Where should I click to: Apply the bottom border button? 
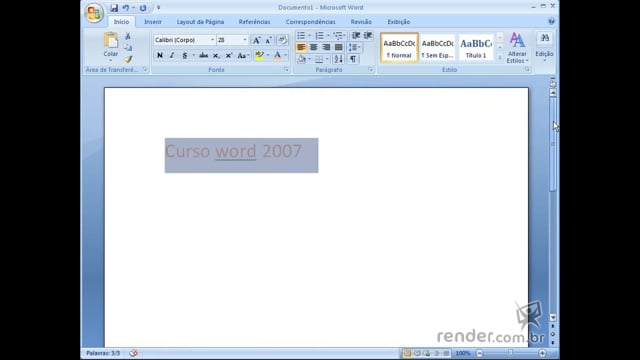click(x=319, y=59)
